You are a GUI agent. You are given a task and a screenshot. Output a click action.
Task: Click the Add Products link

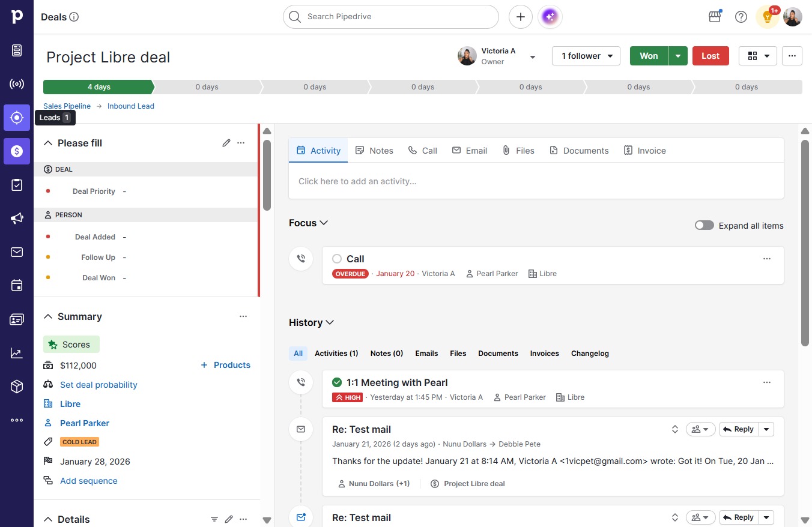[x=225, y=365]
